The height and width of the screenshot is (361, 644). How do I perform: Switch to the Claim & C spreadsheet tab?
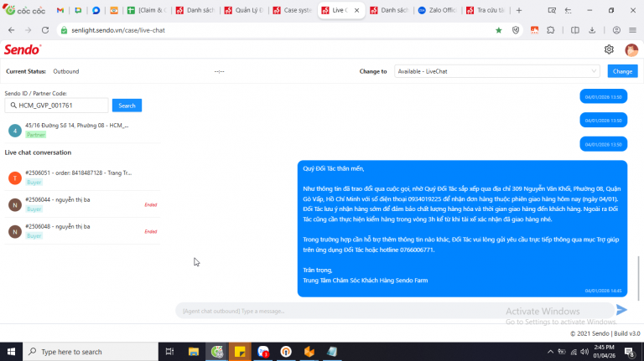147,10
